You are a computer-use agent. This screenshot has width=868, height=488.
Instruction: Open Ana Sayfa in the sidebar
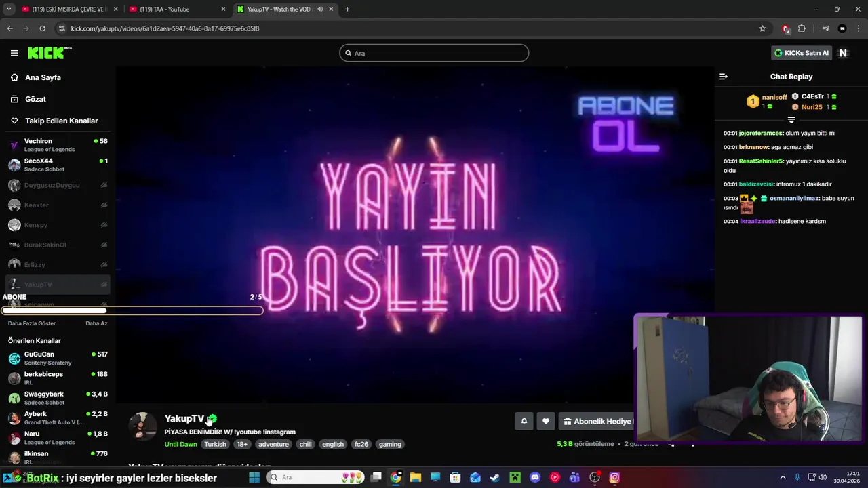(x=43, y=77)
